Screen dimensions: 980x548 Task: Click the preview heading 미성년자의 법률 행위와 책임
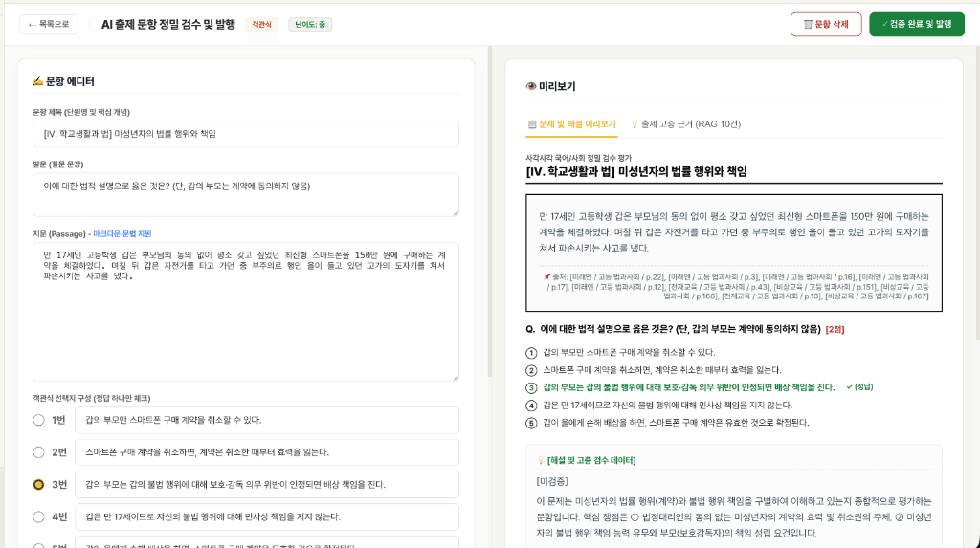click(682, 172)
